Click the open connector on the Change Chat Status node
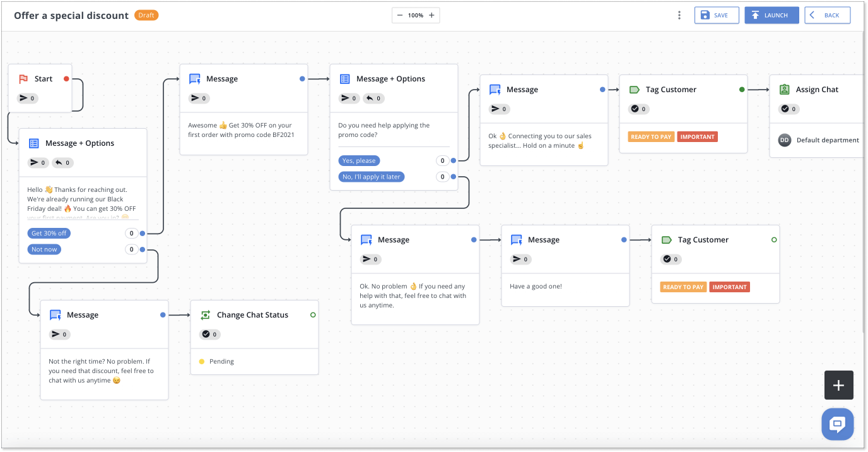This screenshot has height=452, width=868. pos(313,315)
